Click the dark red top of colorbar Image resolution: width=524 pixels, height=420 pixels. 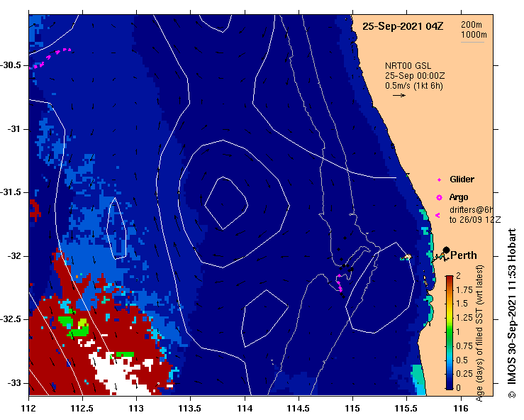coord(450,279)
